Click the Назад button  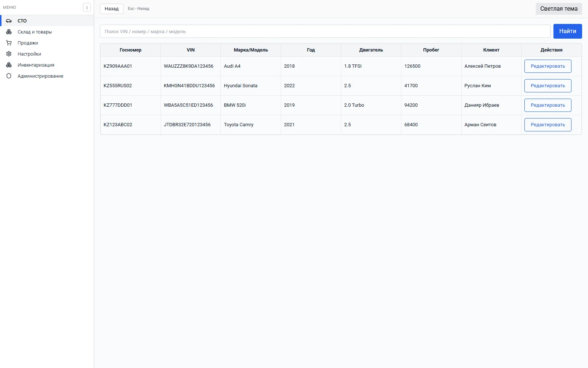[112, 9]
